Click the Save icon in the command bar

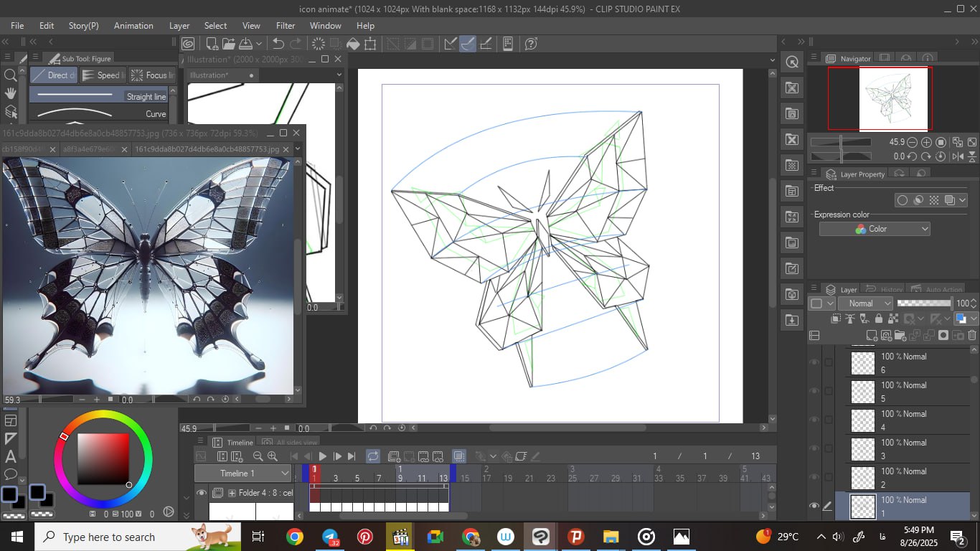(245, 44)
